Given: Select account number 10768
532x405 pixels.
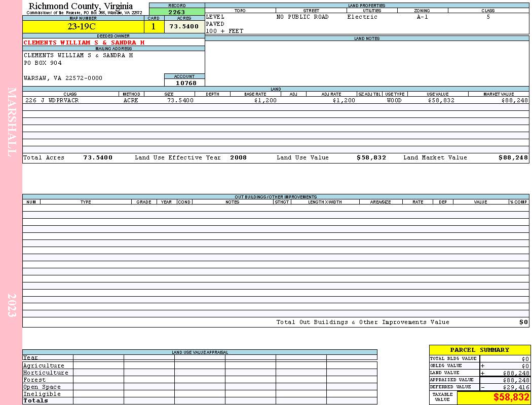Looking at the screenshot, I should 186,83.
